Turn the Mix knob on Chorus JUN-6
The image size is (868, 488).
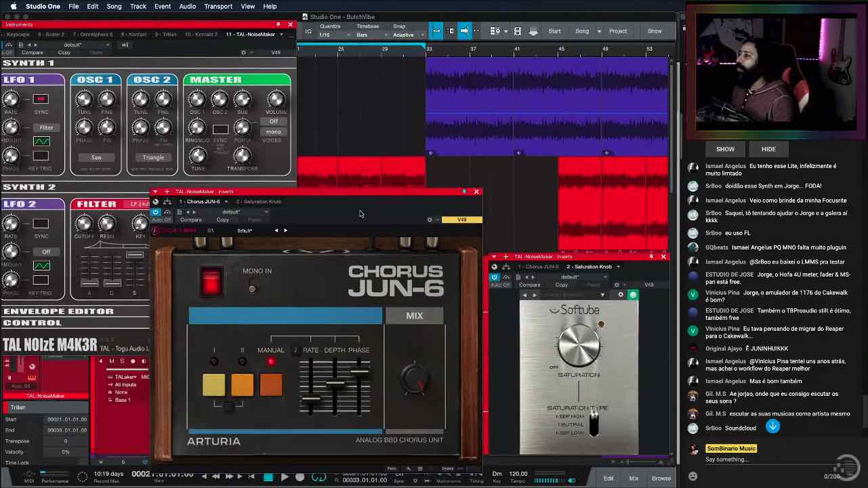click(415, 378)
